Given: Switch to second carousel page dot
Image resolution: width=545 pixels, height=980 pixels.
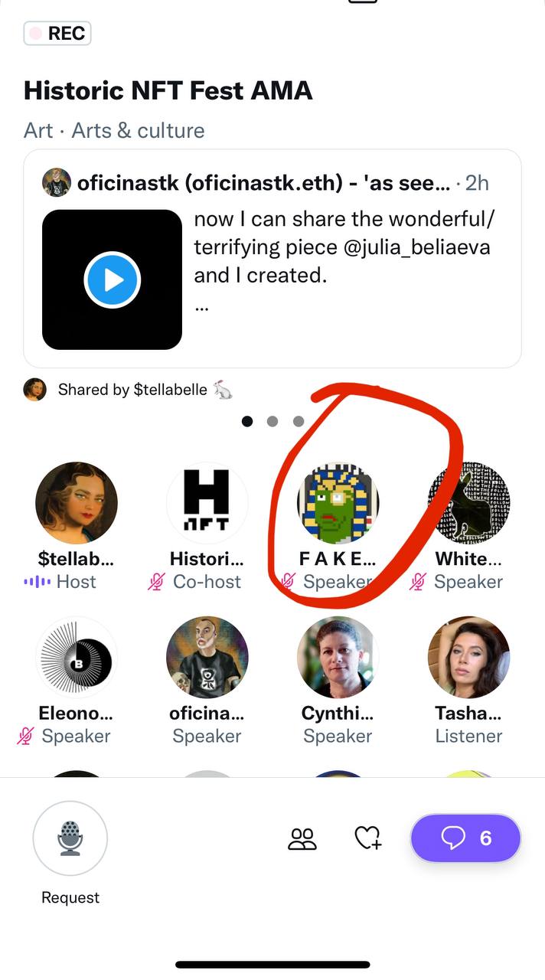Looking at the screenshot, I should point(272,421).
